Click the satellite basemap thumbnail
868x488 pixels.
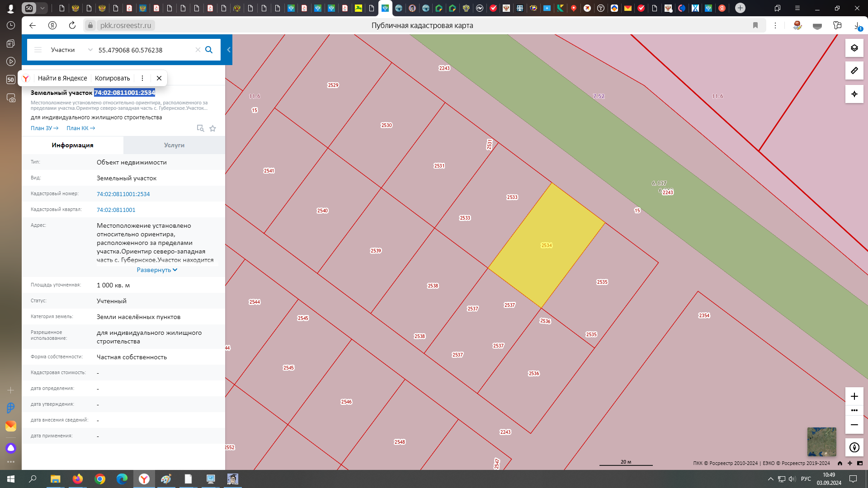821,441
